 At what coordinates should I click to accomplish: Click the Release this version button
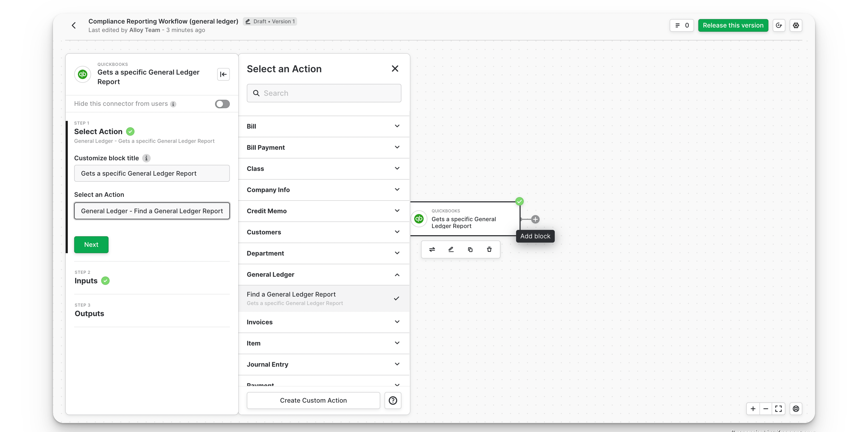(733, 26)
